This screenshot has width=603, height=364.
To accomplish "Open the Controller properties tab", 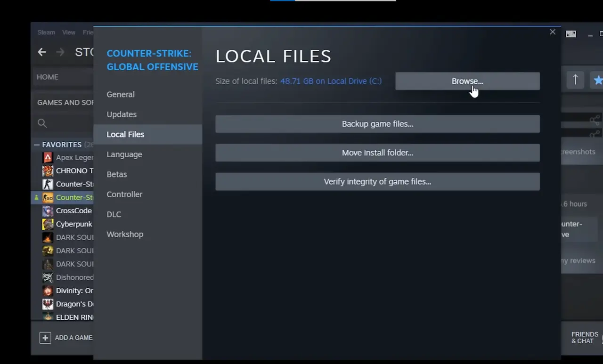I will point(124,194).
